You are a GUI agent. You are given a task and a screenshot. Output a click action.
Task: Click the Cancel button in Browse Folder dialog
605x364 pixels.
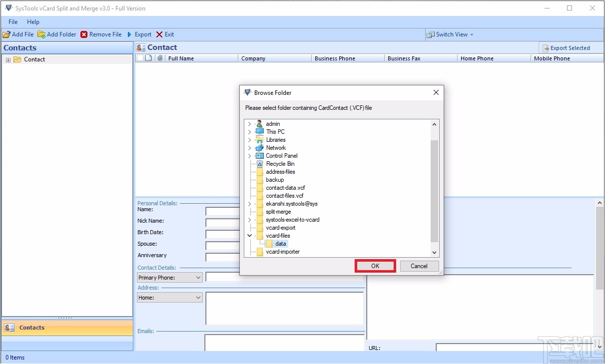[x=419, y=266]
